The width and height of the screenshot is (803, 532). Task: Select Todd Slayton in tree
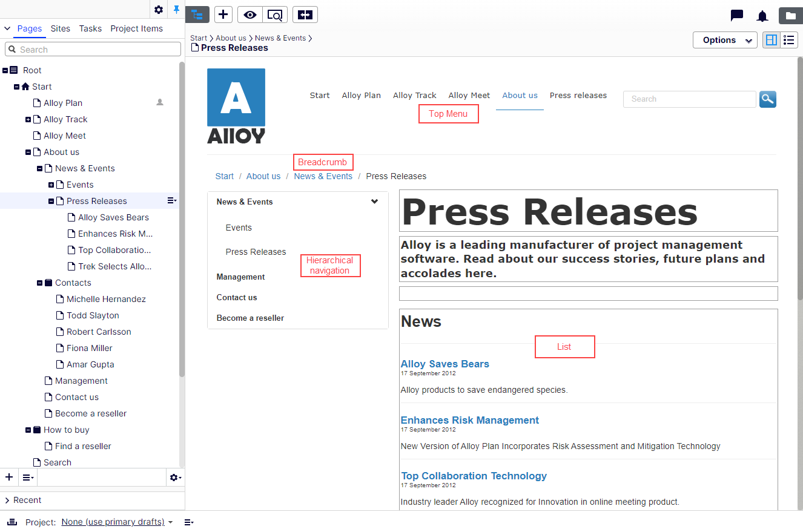point(93,315)
